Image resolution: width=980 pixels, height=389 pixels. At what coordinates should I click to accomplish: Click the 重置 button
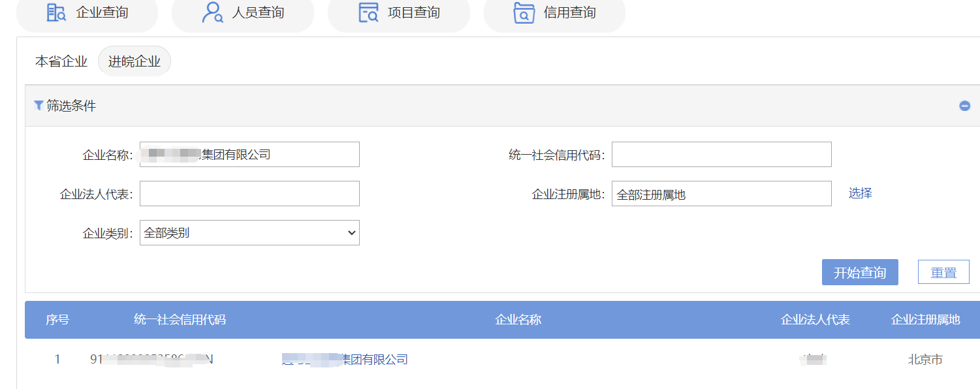click(943, 272)
